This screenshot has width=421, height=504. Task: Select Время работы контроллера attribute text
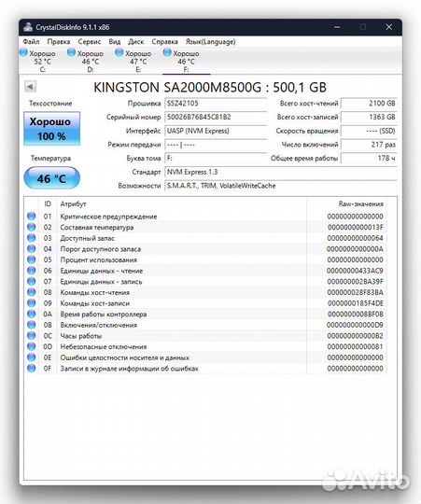pyautogui.click(x=104, y=314)
